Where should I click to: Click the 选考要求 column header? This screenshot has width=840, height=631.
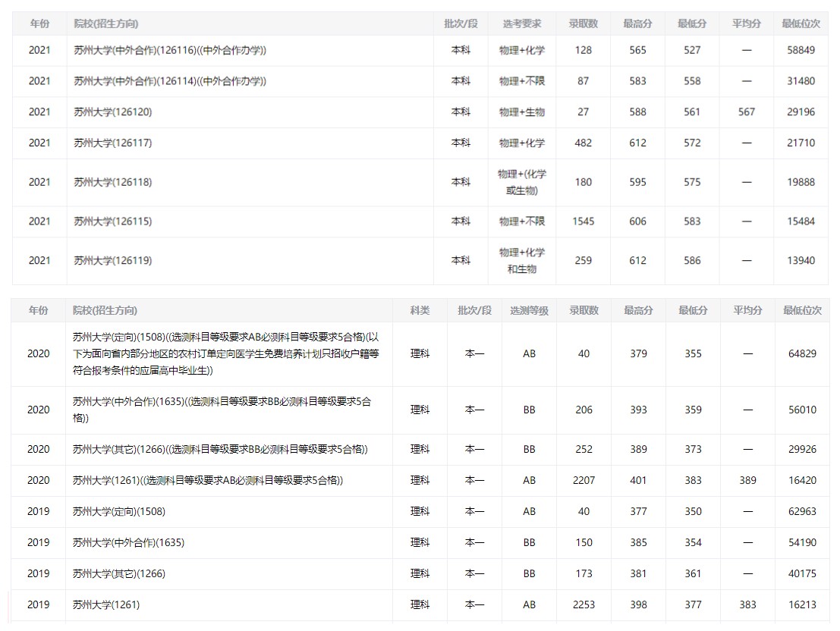click(x=521, y=24)
